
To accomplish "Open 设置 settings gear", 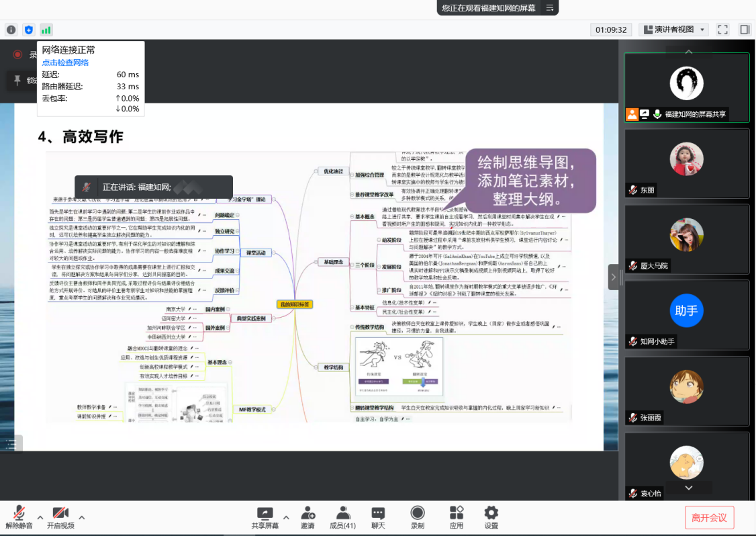I will 491,517.
